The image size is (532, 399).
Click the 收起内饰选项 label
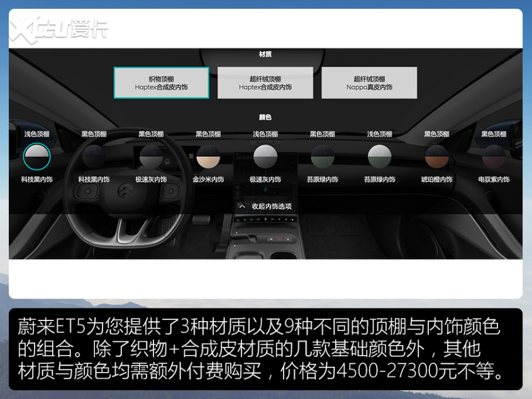tap(272, 206)
